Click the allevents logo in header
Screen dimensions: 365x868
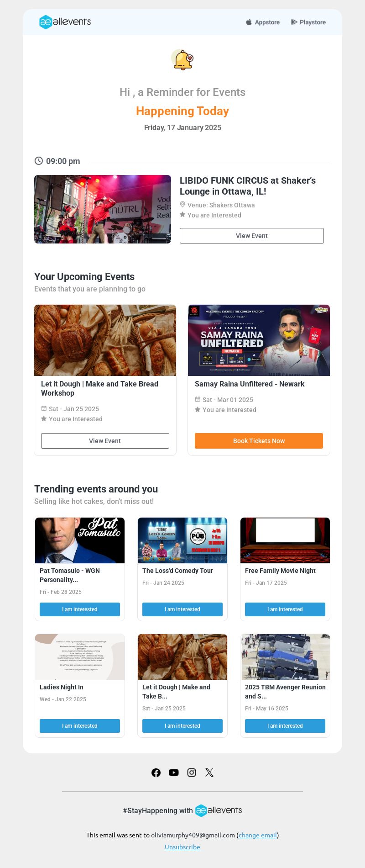(x=65, y=22)
